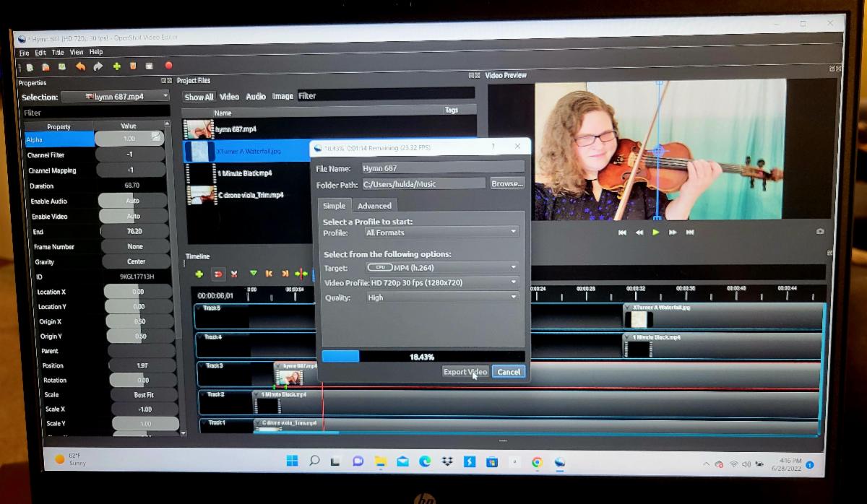Image resolution: width=867 pixels, height=504 pixels.
Task: Open the Profile All Formats dropdown
Action: click(x=441, y=233)
